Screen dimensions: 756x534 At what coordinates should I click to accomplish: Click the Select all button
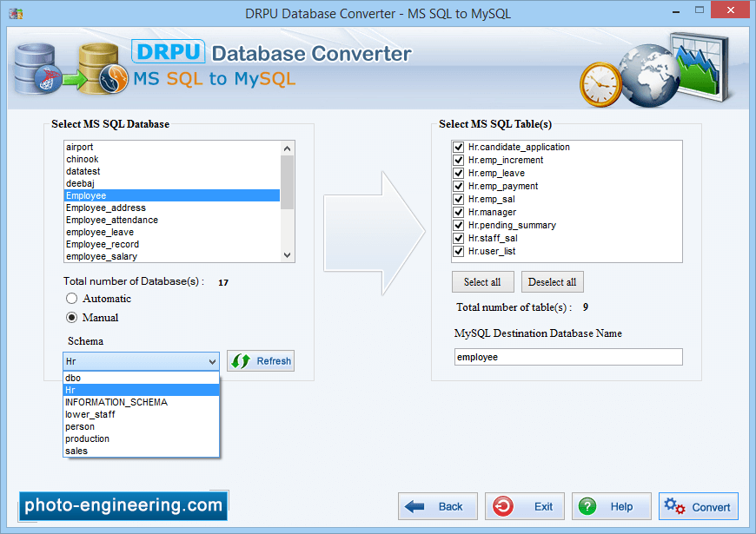tap(482, 282)
